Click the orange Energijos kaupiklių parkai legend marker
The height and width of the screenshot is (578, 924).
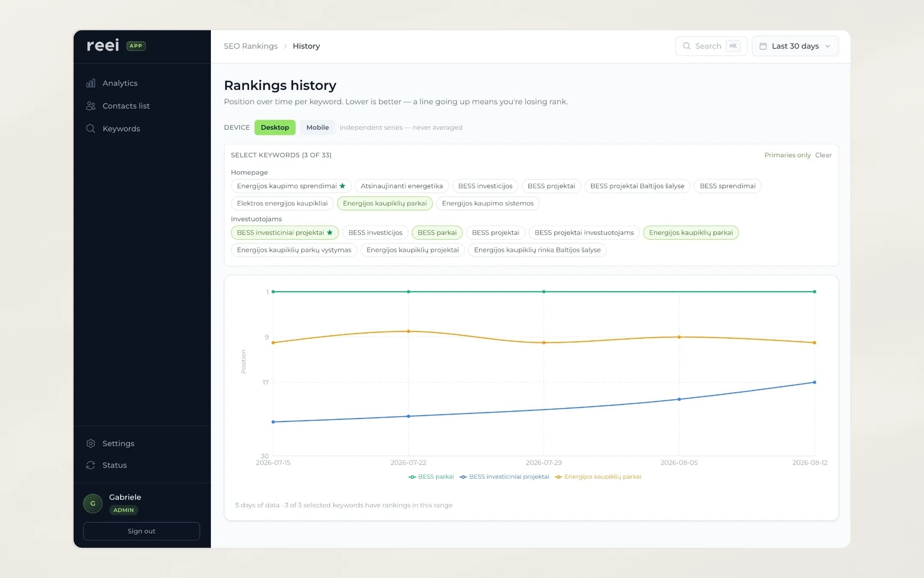click(x=558, y=477)
